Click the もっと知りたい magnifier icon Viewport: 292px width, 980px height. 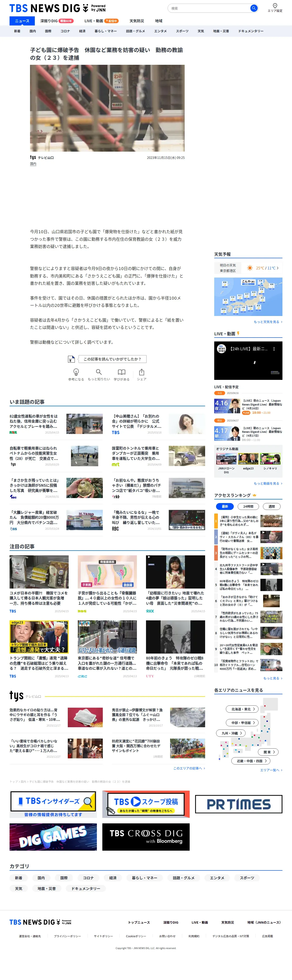pyautogui.click(x=99, y=372)
